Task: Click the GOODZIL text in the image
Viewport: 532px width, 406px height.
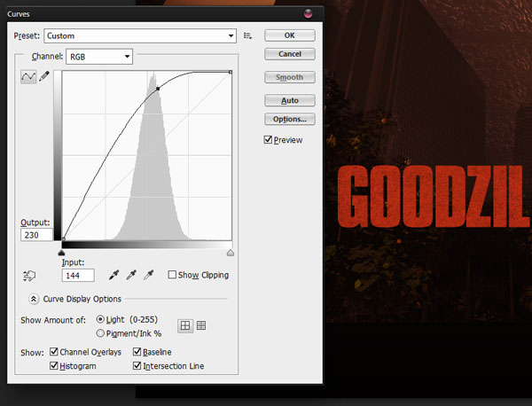Action: [x=434, y=196]
